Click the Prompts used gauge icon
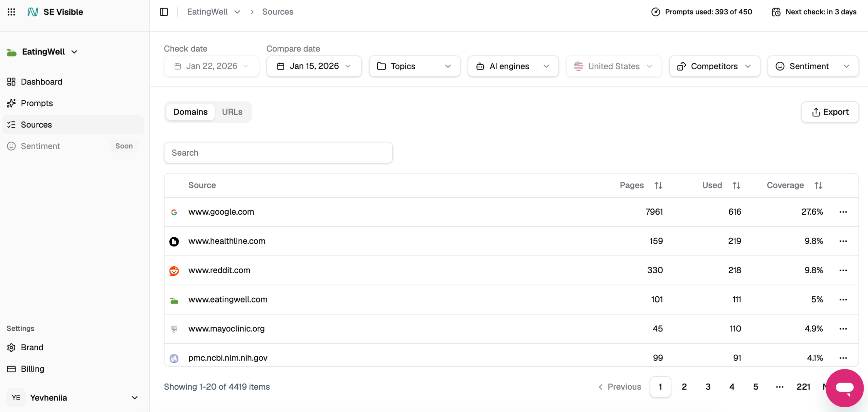Image resolution: width=868 pixels, height=412 pixels. [655, 12]
